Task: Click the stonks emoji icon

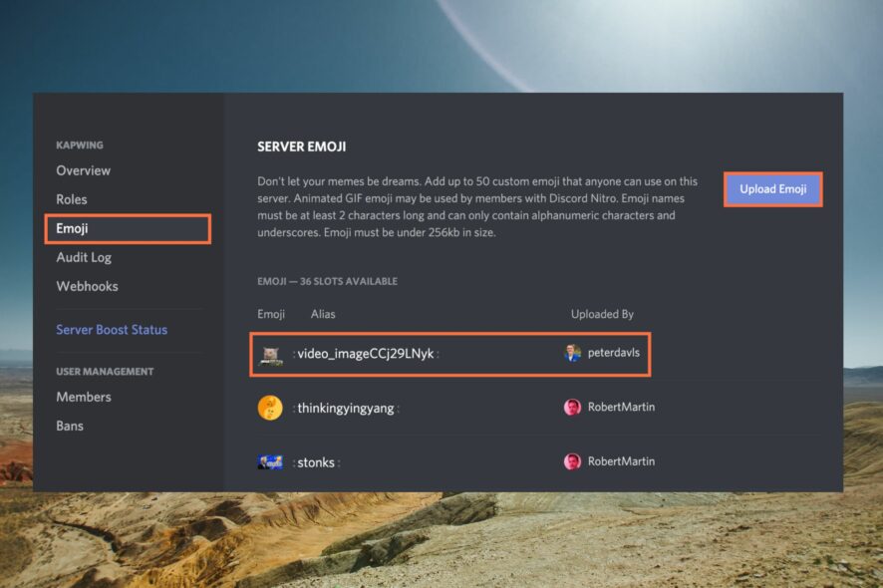Action: coord(270,461)
